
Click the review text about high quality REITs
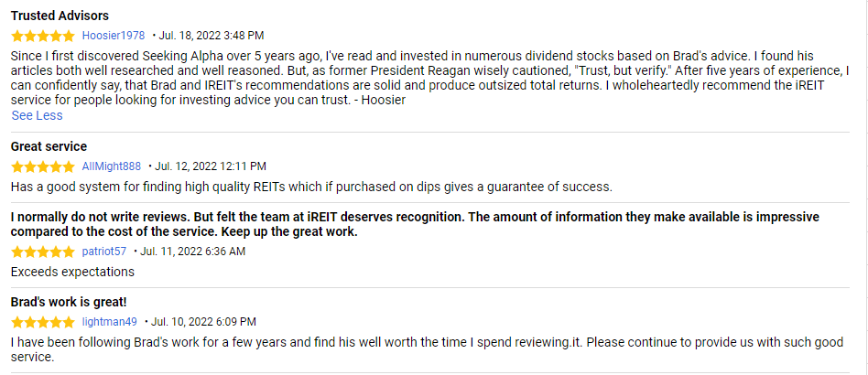click(x=310, y=187)
